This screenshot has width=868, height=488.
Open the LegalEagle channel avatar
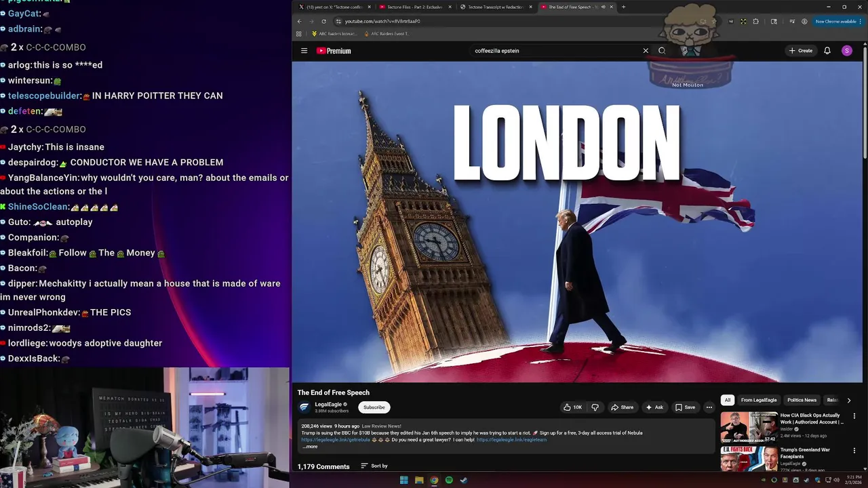(304, 407)
